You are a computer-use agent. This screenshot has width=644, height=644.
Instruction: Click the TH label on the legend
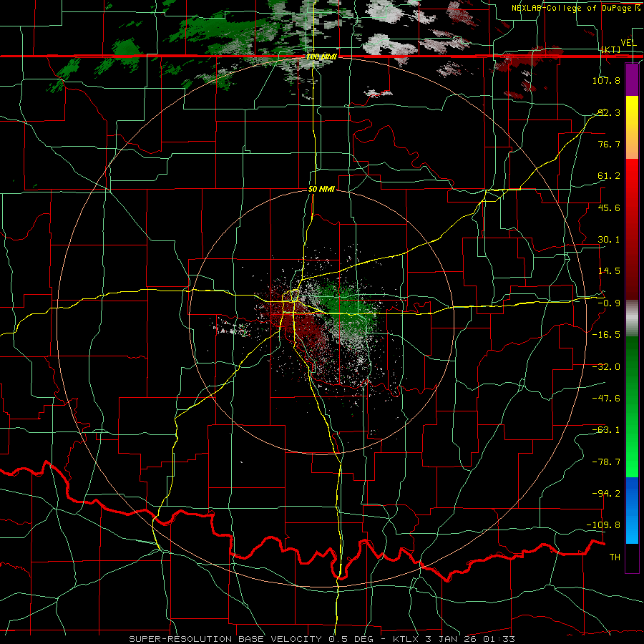pos(615,557)
